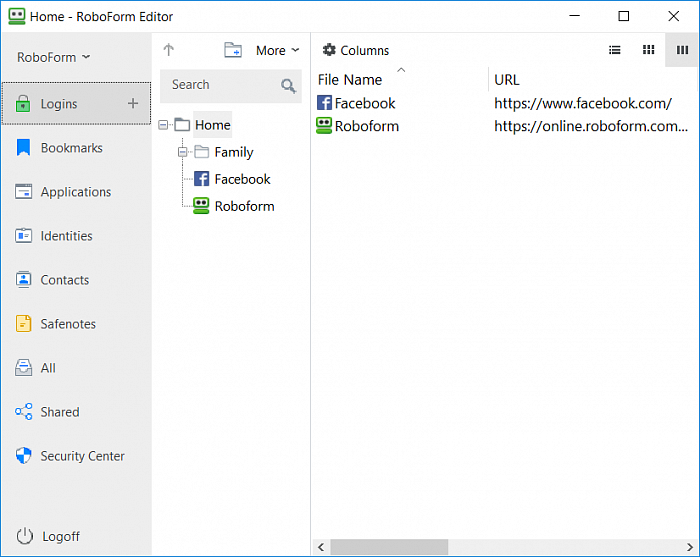Click the Contacts person icon
Screen dimensions: 700x557
[23, 279]
